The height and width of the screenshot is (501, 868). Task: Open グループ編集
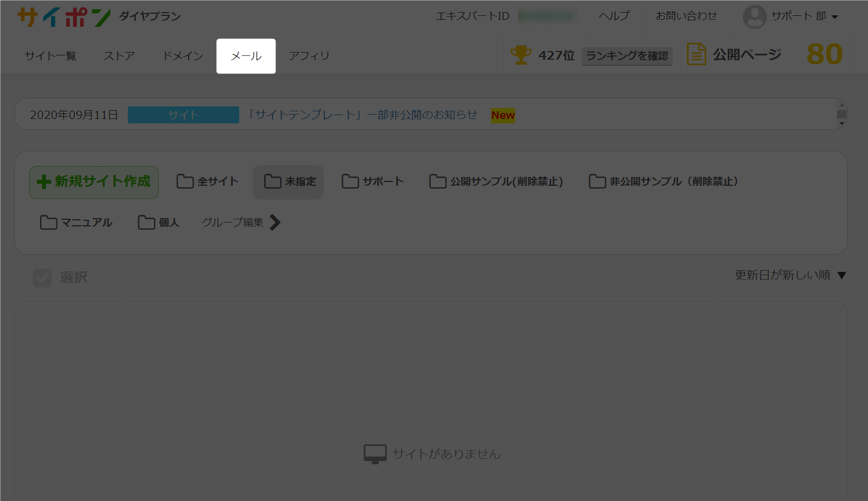point(233,223)
